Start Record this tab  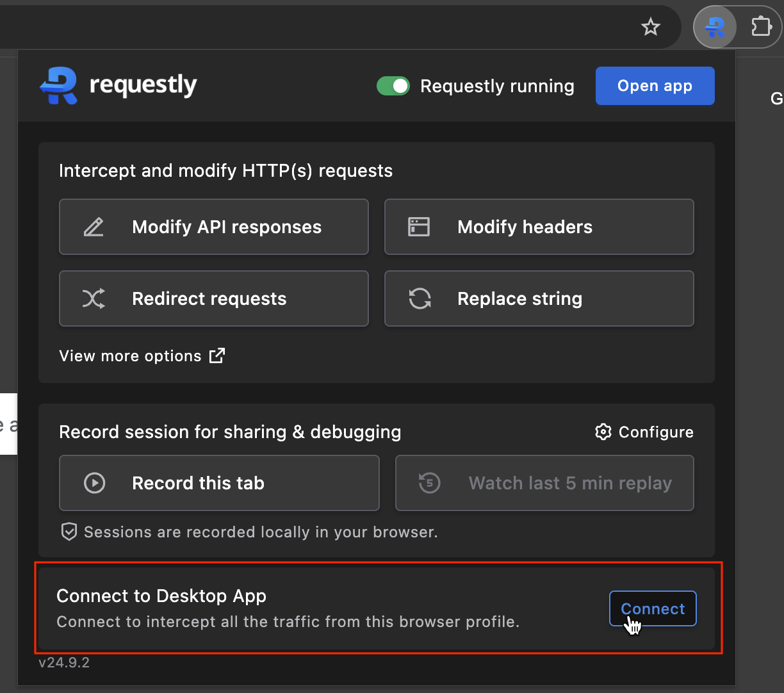(219, 483)
